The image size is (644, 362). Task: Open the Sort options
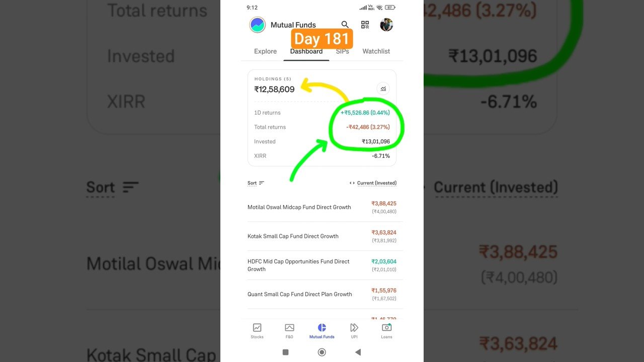[x=256, y=183]
